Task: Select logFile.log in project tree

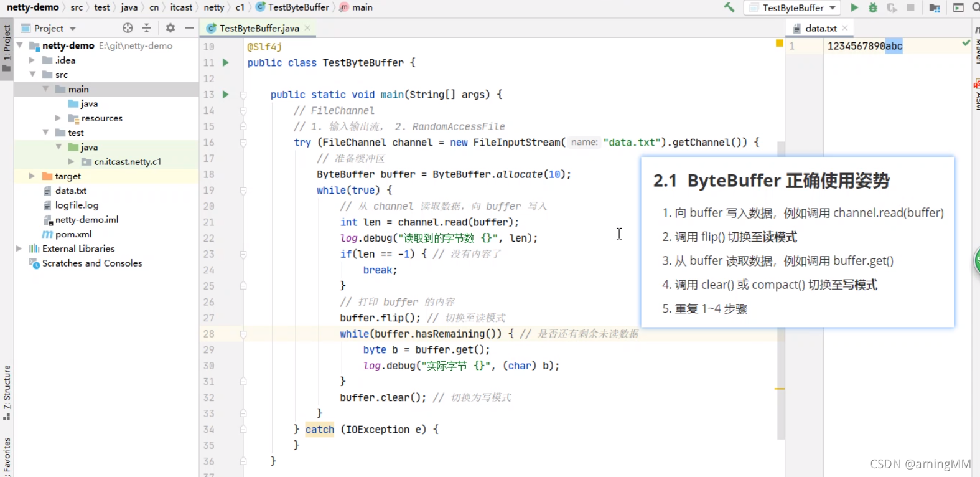Action: (x=77, y=205)
